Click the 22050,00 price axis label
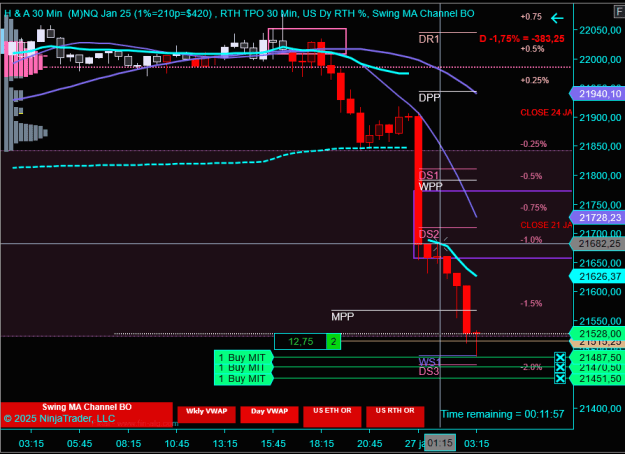This screenshot has height=454, width=625. 600,30
